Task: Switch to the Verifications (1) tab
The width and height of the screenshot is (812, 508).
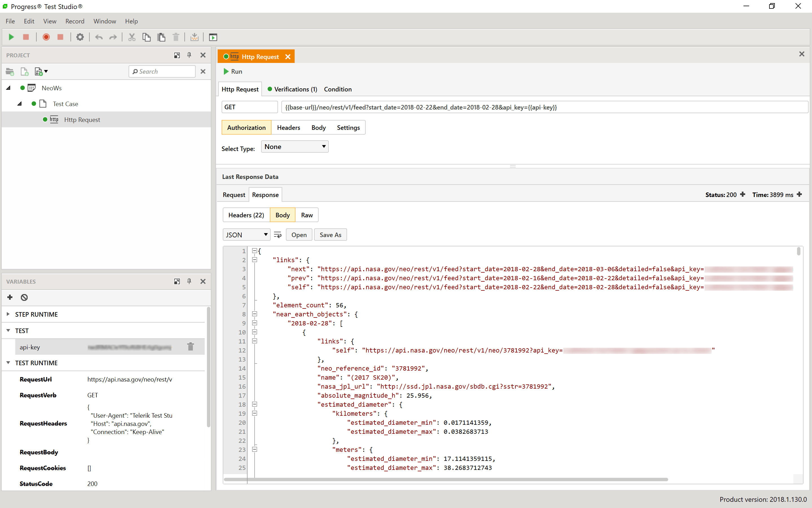Action: (x=292, y=89)
